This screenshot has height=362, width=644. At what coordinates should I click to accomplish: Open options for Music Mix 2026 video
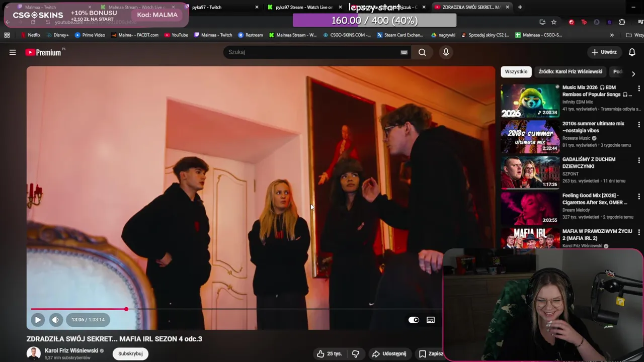(639, 88)
